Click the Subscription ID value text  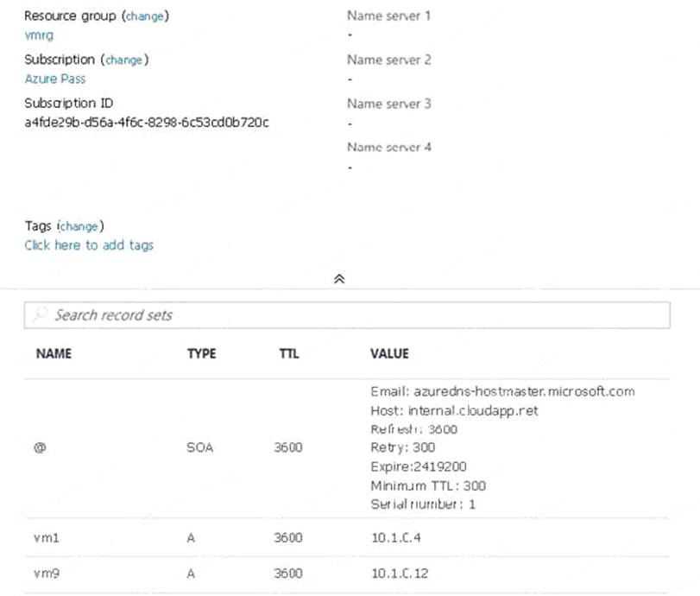click(147, 122)
